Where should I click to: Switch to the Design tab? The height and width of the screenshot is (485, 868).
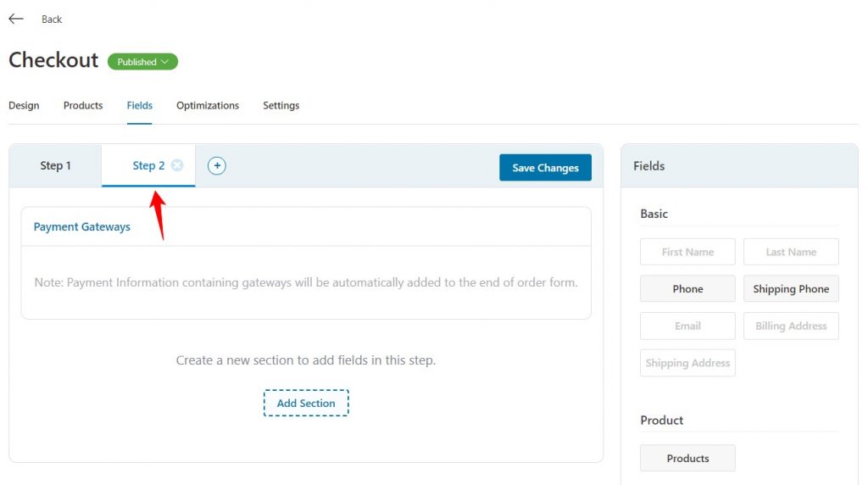tap(24, 105)
